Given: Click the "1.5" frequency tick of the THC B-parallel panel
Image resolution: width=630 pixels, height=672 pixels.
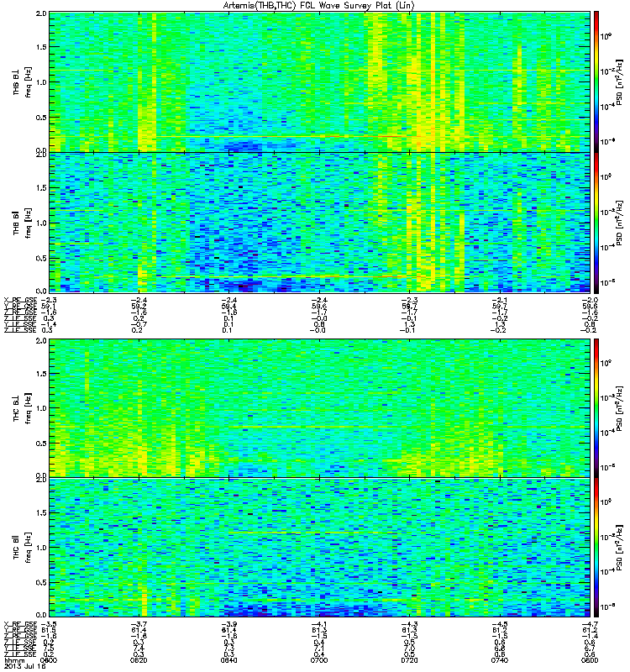Looking at the screenshot, I should click(x=41, y=512).
